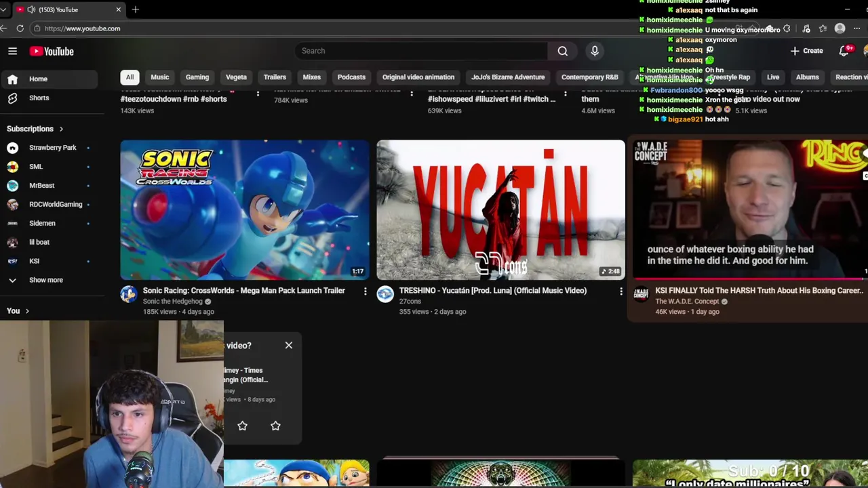Click the YouTube logo
This screenshot has width=868, height=488.
click(52, 52)
